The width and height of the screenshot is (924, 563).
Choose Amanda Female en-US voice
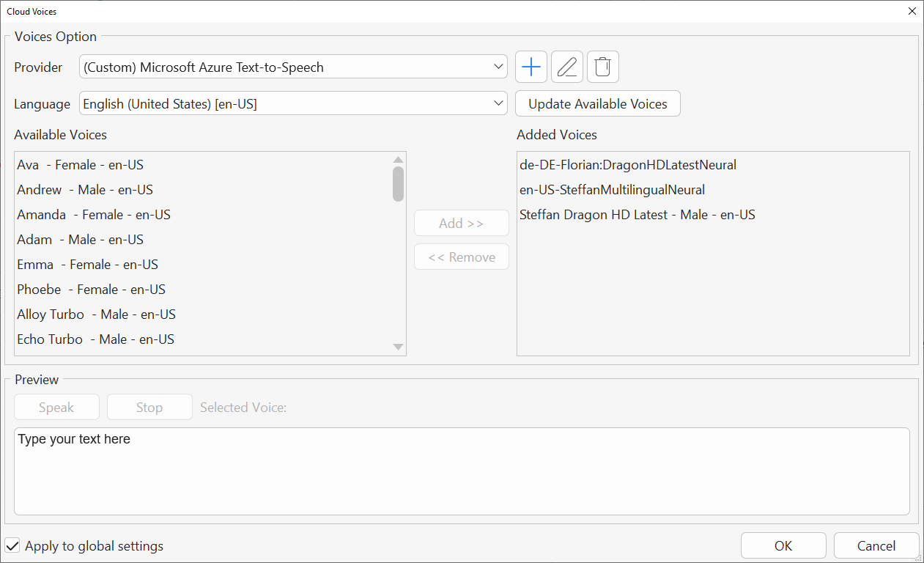pos(94,215)
